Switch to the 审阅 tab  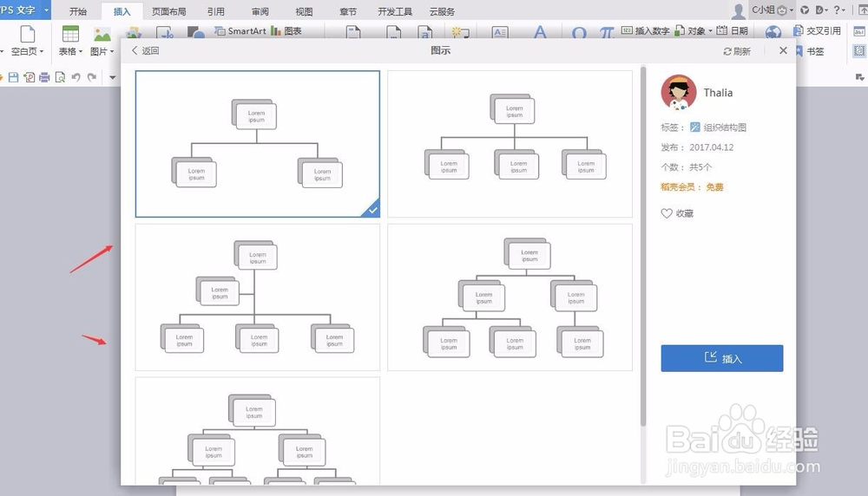(260, 11)
